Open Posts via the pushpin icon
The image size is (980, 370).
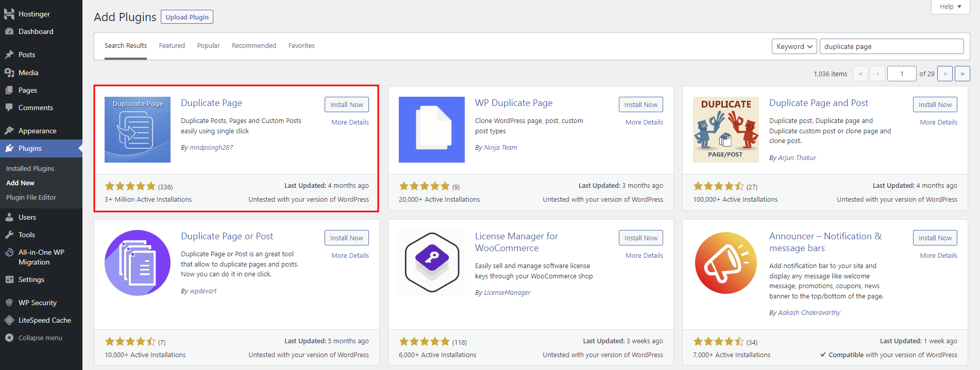click(x=9, y=55)
